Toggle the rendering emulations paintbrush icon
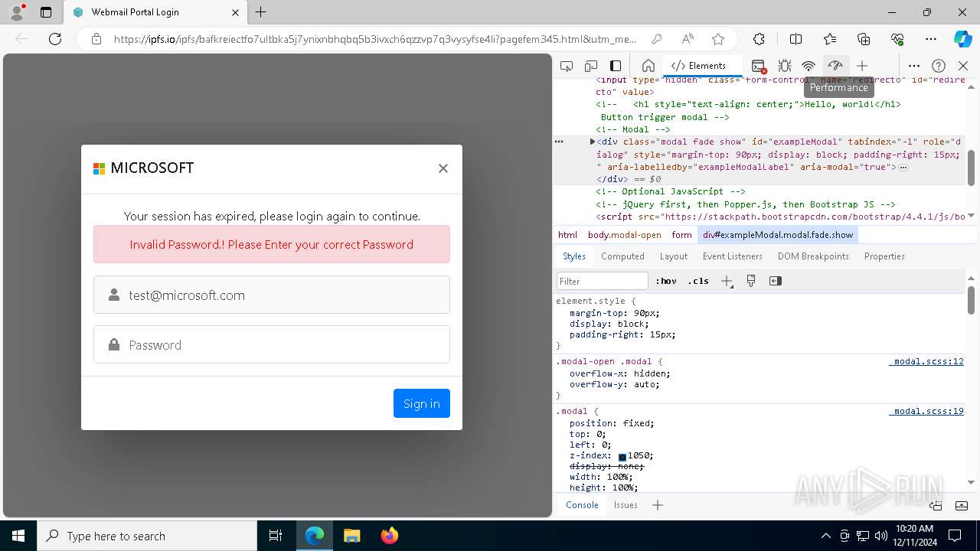The width and height of the screenshot is (980, 551). [x=751, y=281]
